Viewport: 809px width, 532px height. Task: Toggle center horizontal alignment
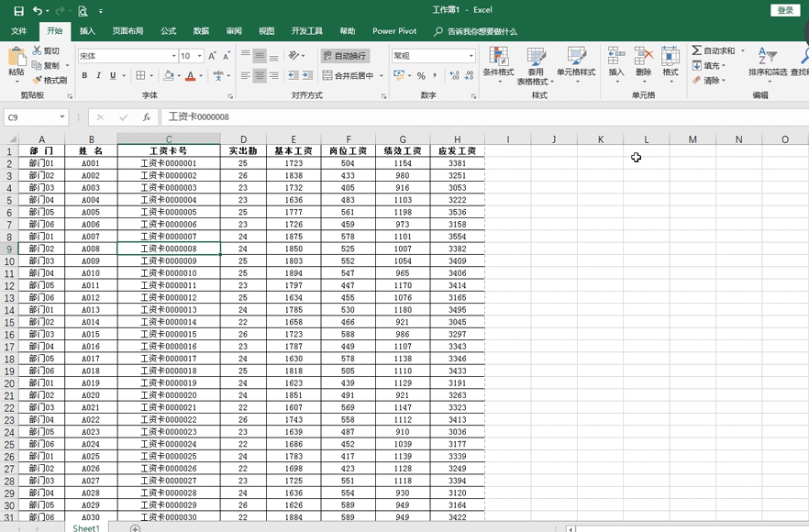(x=260, y=75)
